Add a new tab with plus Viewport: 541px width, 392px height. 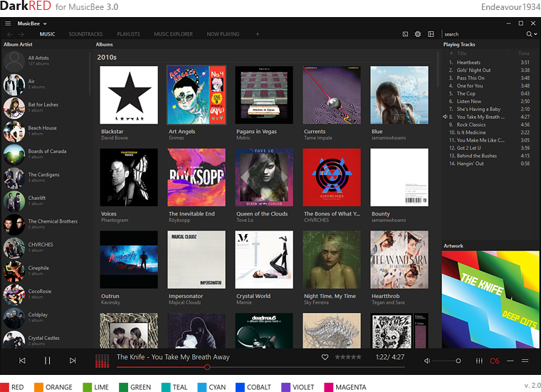pyautogui.click(x=258, y=34)
